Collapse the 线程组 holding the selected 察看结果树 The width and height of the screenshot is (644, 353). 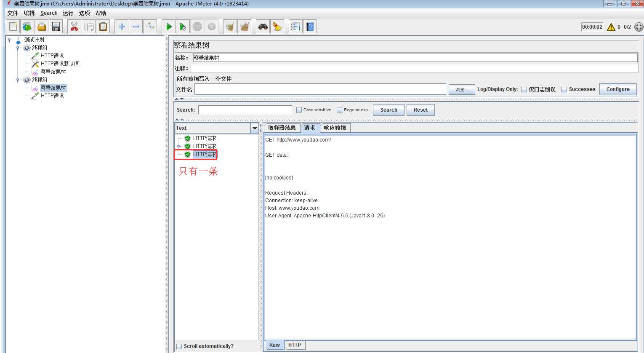pyautogui.click(x=18, y=80)
